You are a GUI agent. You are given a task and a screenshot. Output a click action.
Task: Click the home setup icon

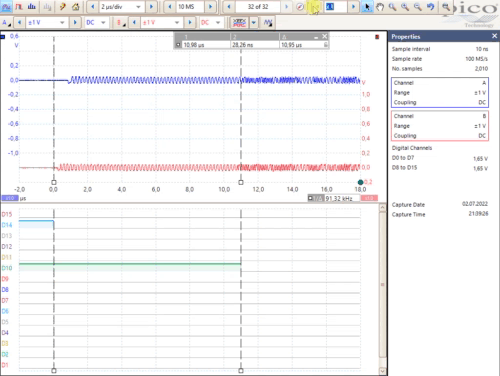[76, 7]
